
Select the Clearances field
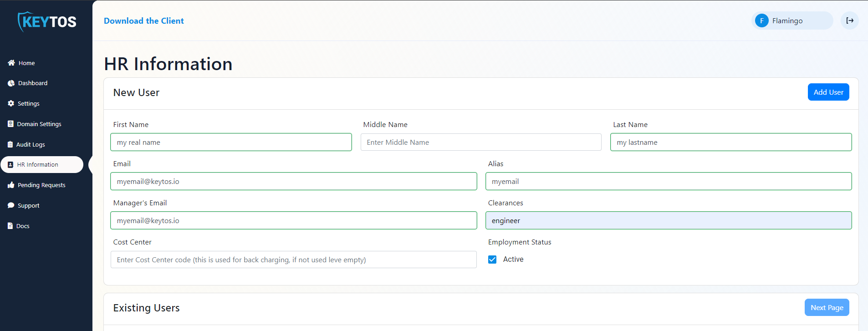(x=669, y=220)
